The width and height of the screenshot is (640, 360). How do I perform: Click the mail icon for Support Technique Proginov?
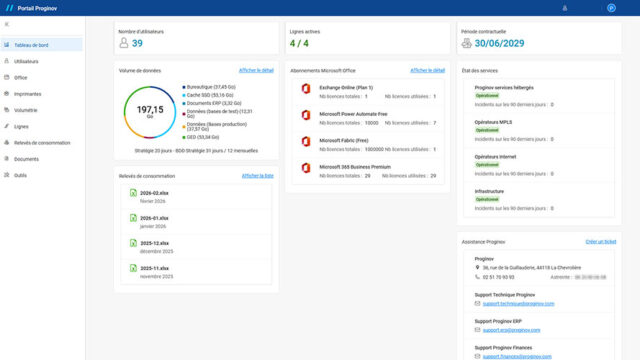(477, 303)
